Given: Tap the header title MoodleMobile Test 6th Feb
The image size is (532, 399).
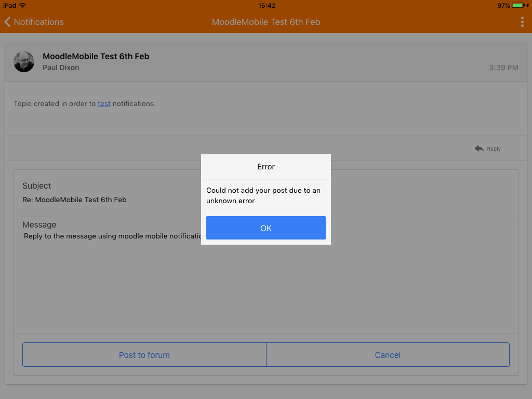Looking at the screenshot, I should point(266,22).
